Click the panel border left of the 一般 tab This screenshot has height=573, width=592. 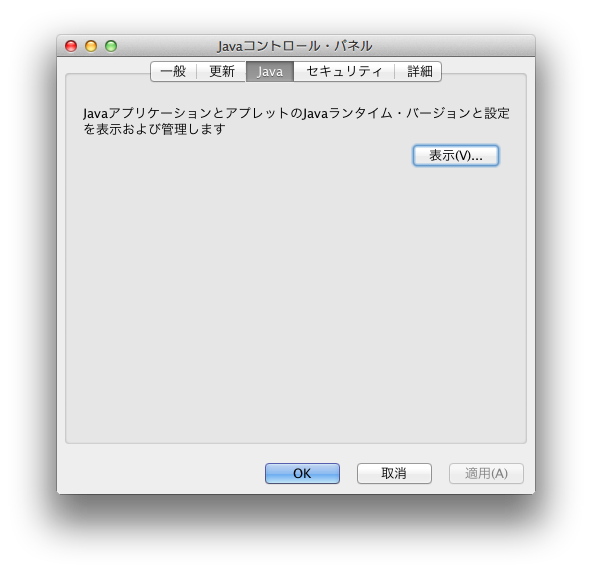click(108, 74)
